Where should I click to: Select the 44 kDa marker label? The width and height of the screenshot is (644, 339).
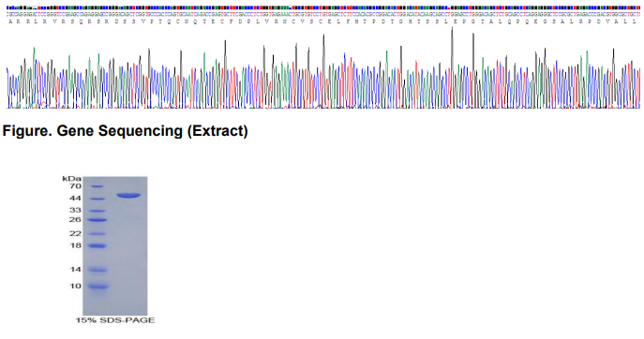point(75,199)
